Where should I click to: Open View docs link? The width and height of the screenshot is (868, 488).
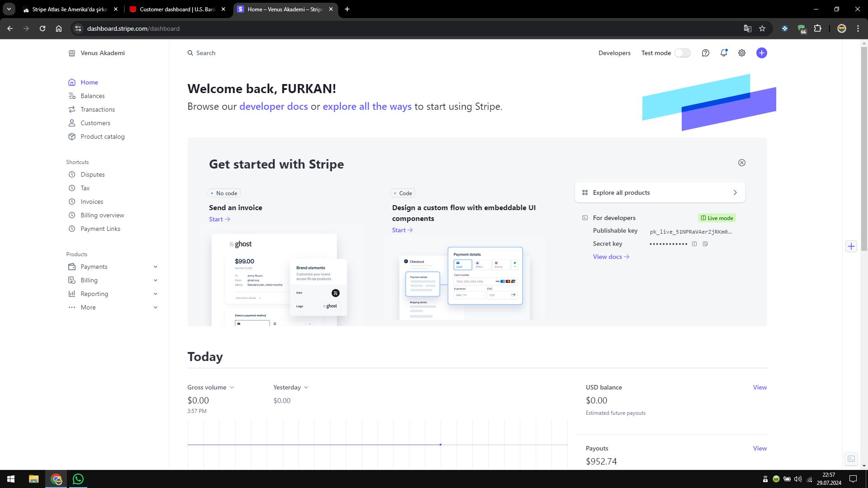[x=611, y=257]
